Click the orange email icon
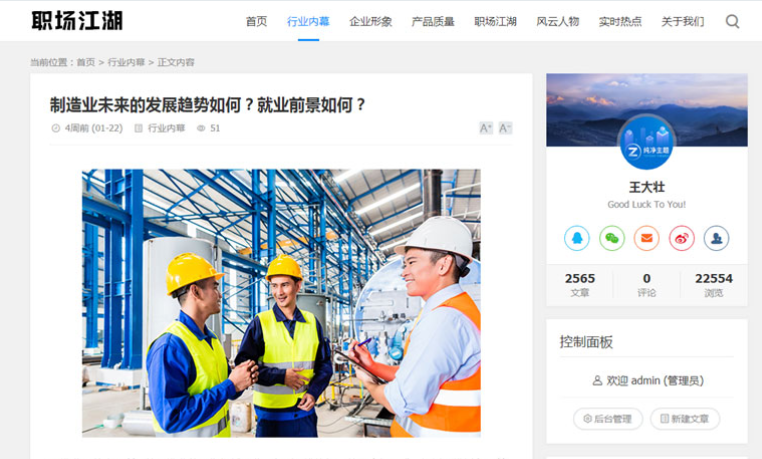 647,238
